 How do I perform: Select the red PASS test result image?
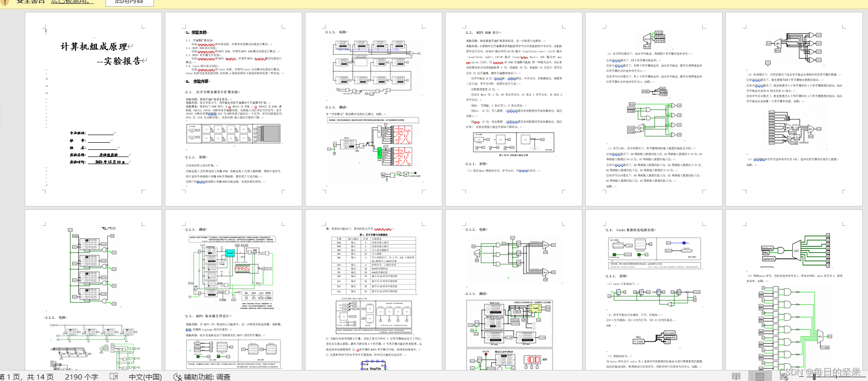(242, 269)
